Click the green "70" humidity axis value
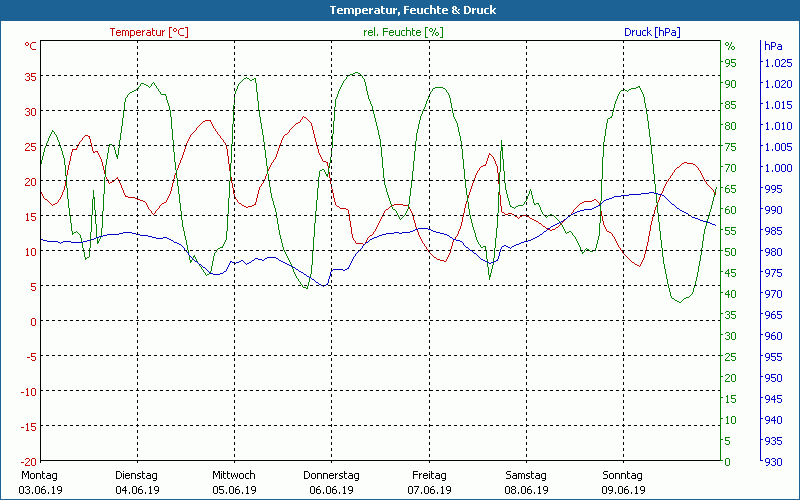 tap(731, 168)
